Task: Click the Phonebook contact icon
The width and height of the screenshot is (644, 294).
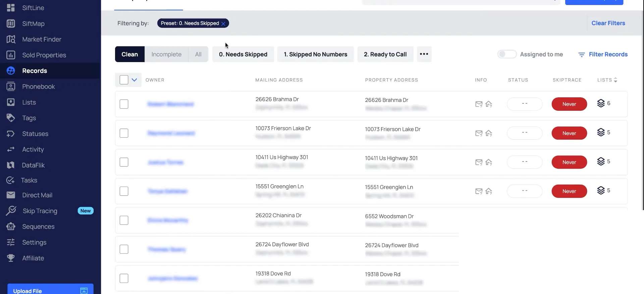Action: [11, 87]
